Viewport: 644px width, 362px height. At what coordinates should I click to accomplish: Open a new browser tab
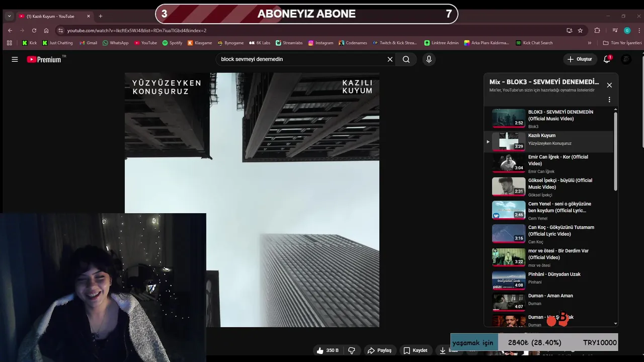pos(100,16)
